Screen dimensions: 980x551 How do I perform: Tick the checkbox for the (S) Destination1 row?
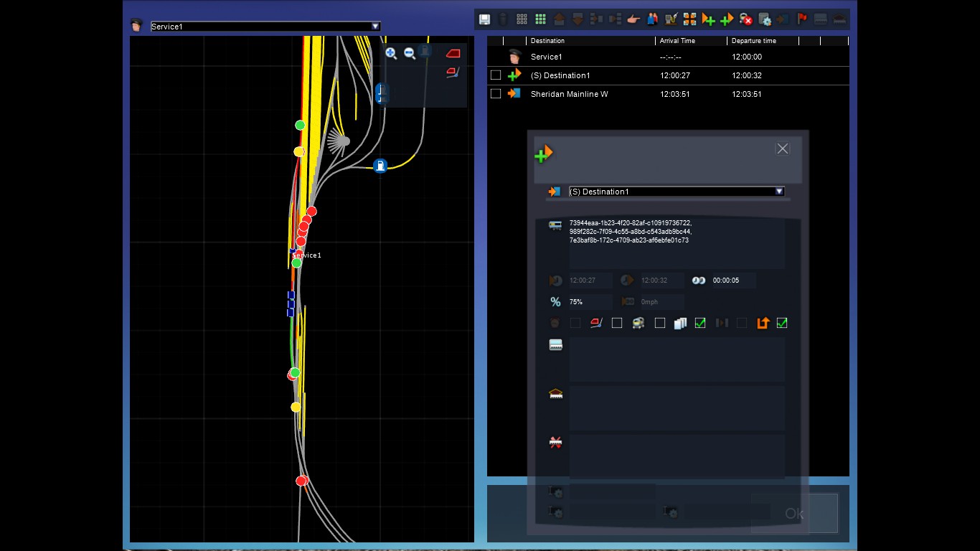coord(496,75)
